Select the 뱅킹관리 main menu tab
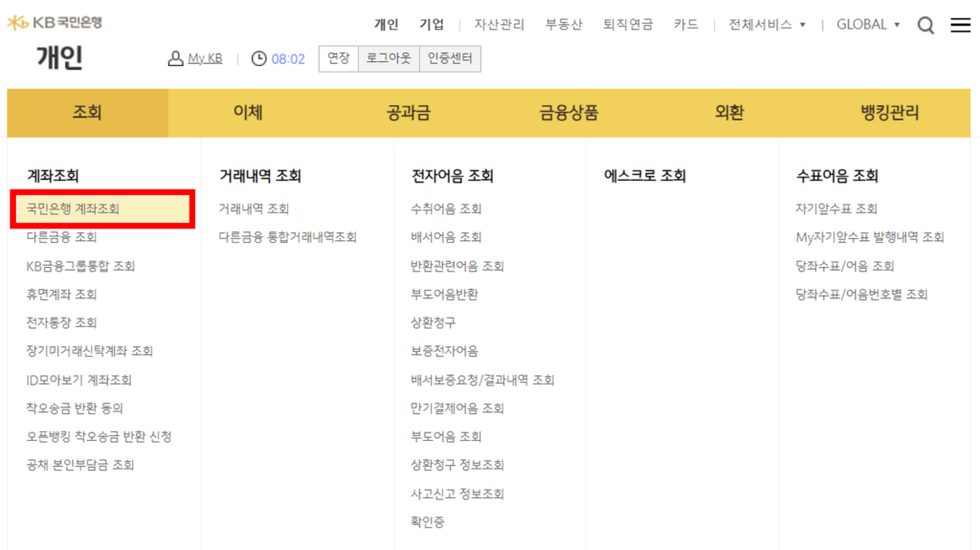 click(890, 113)
